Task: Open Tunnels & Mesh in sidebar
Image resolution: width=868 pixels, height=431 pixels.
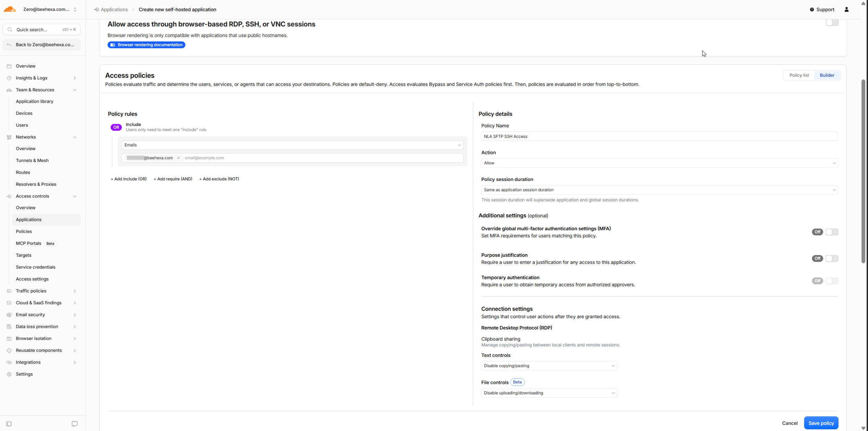Action: coord(32,160)
